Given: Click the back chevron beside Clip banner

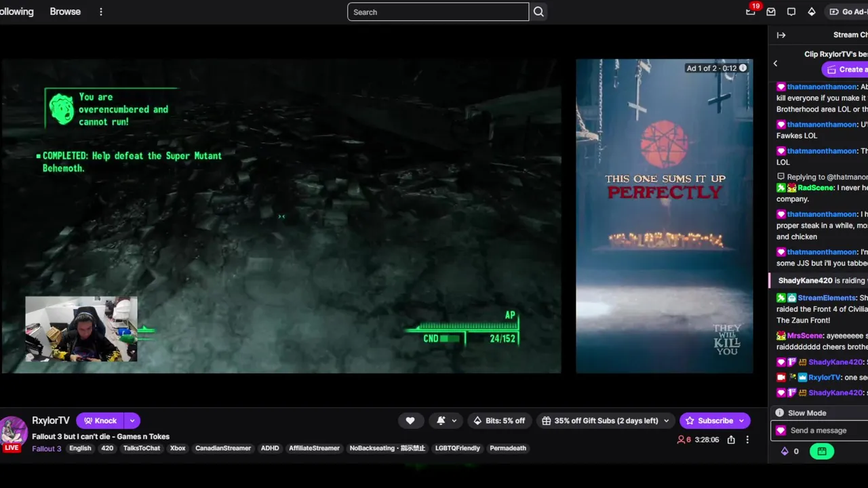Looking at the screenshot, I should coord(776,63).
